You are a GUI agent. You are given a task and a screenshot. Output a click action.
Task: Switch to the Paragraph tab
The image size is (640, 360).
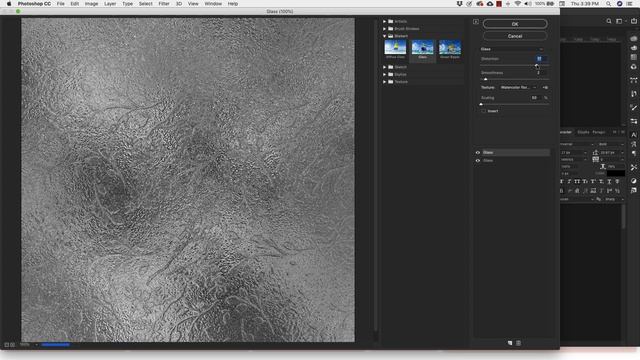(x=599, y=132)
